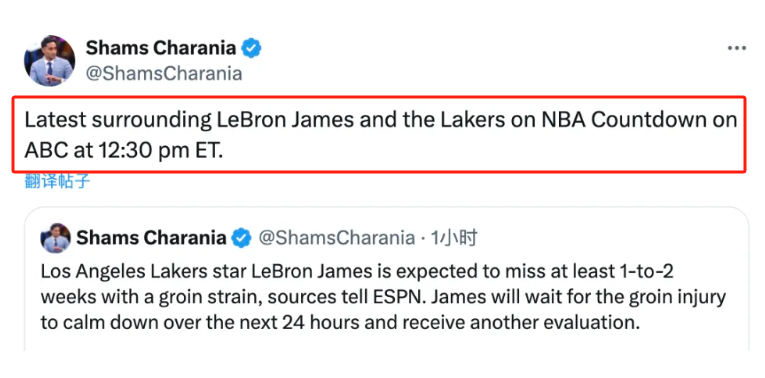Open the quoted post about the groin strain
This screenshot has height=378, width=765.
point(387,279)
